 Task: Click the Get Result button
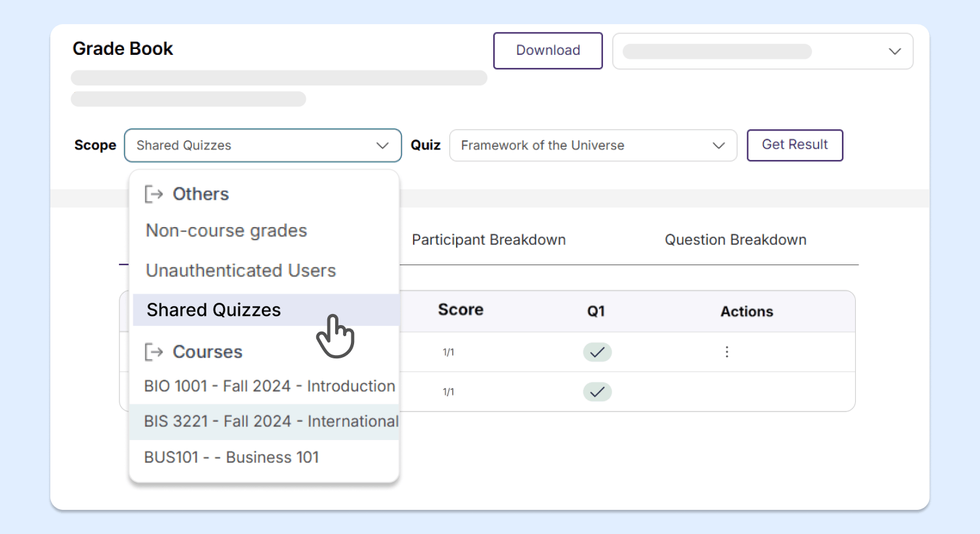click(794, 145)
